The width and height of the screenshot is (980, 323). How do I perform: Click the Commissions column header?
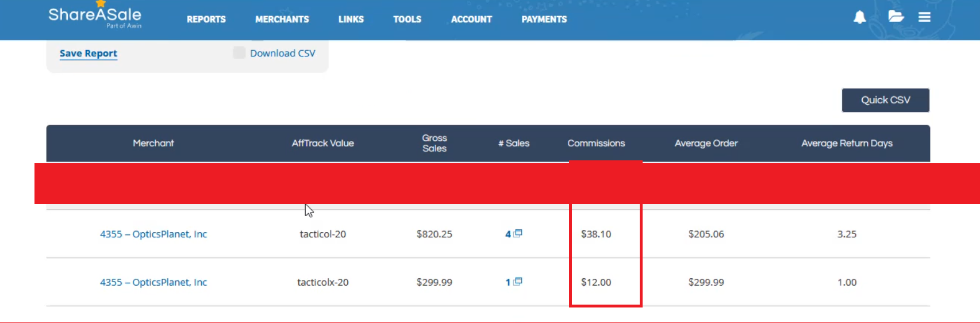pos(596,143)
